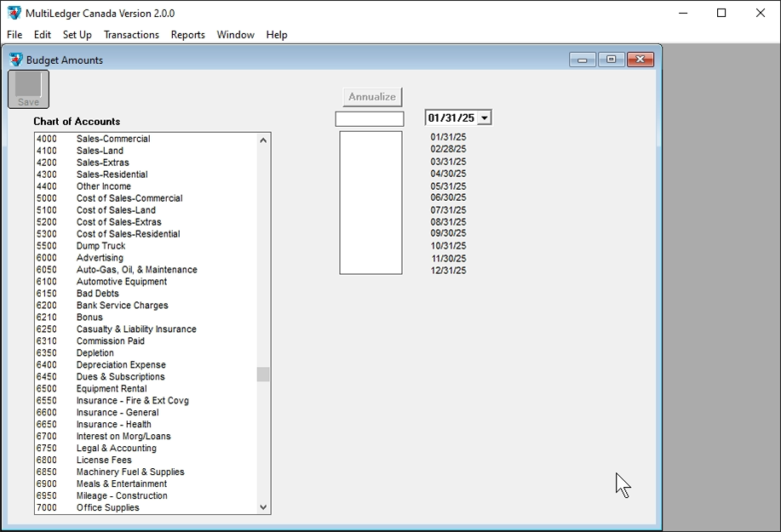Open the date dropdown showing 01/31/25
Screen dimensions: 781x532
pyautogui.click(x=484, y=118)
